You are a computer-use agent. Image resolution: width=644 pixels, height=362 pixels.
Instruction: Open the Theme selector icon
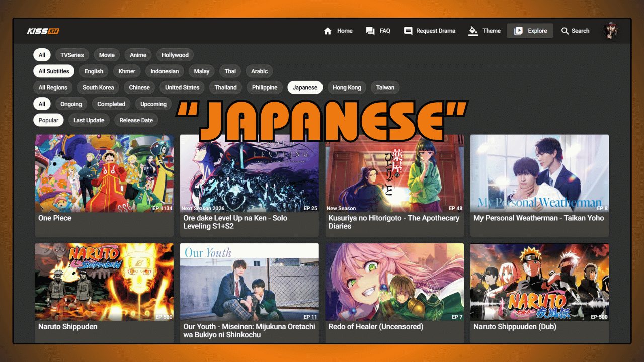473,30
